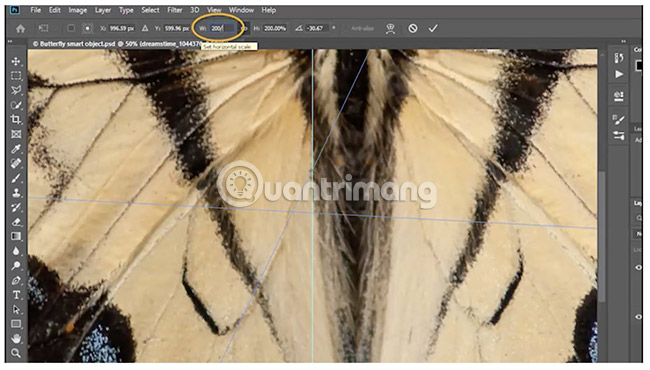Click the H vertical scale field
This screenshot has width=650, height=370.
click(x=275, y=29)
